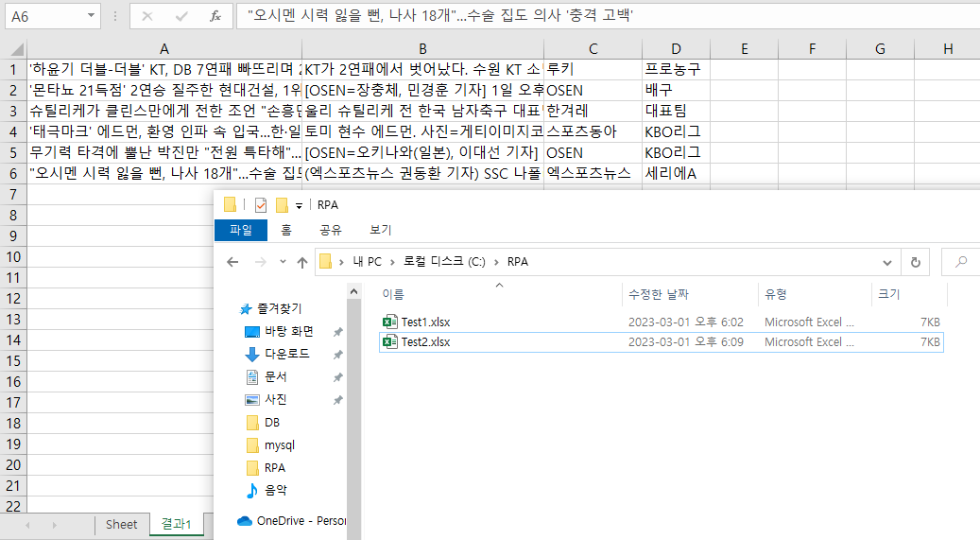Click the Excel insert function fx icon

click(x=215, y=16)
